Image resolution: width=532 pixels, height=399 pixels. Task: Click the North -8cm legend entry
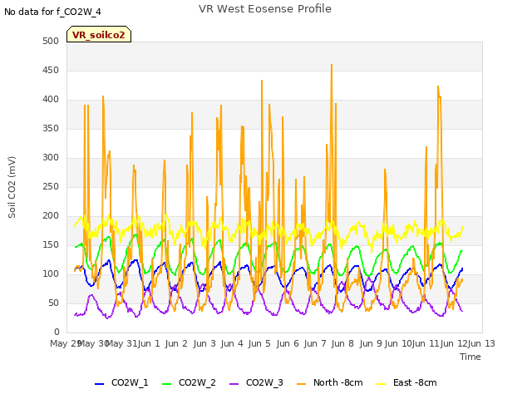coord(330,382)
